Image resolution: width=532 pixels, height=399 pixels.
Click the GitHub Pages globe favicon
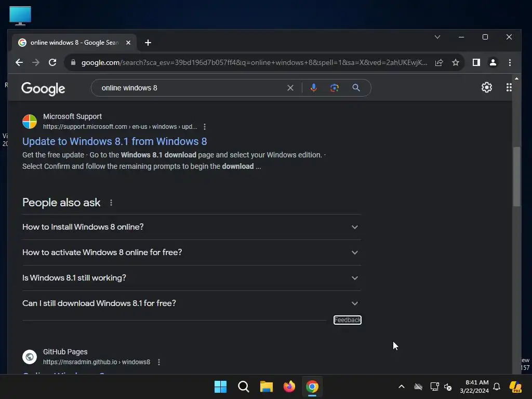coord(30,357)
